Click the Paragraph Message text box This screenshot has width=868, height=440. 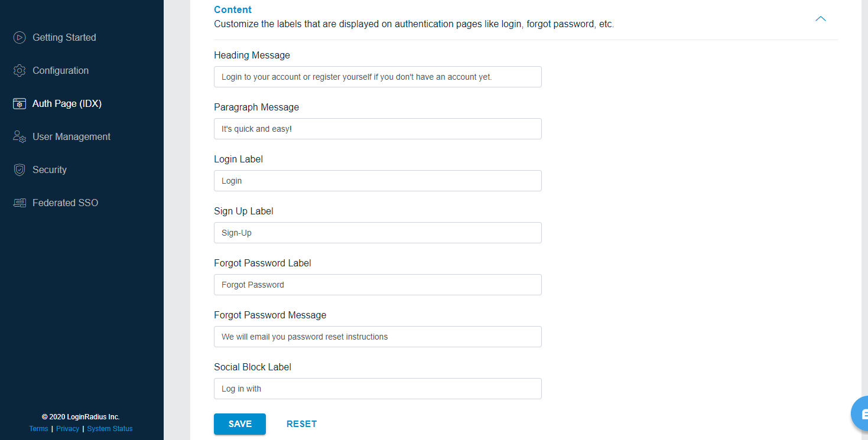click(x=378, y=129)
